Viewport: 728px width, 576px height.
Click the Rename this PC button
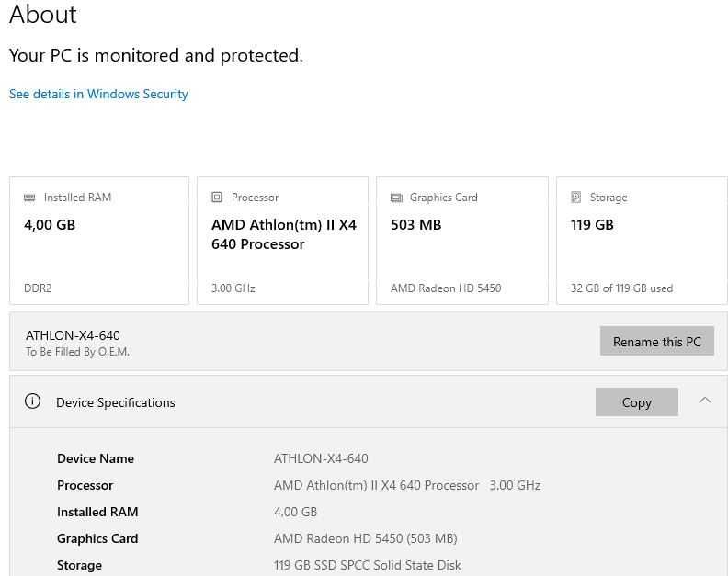(656, 341)
